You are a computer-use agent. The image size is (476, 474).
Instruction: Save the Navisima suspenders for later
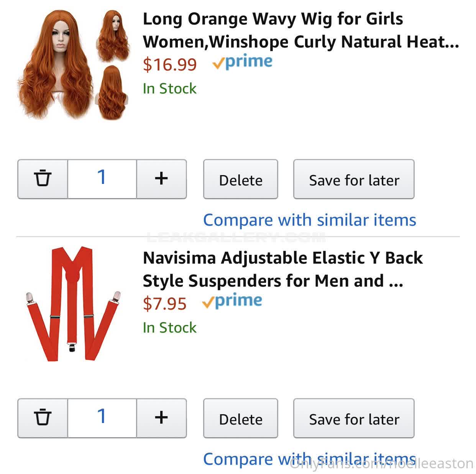coord(354,418)
